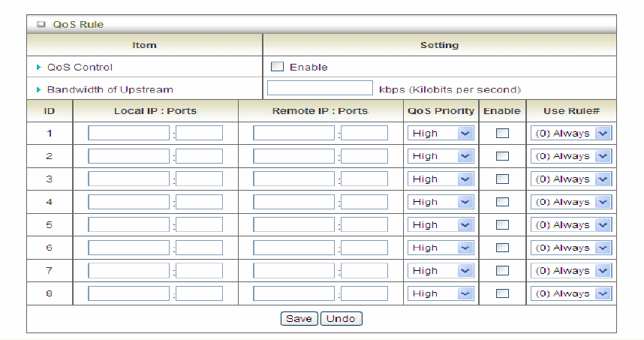Focus the Remote IP field in row 8

click(293, 293)
